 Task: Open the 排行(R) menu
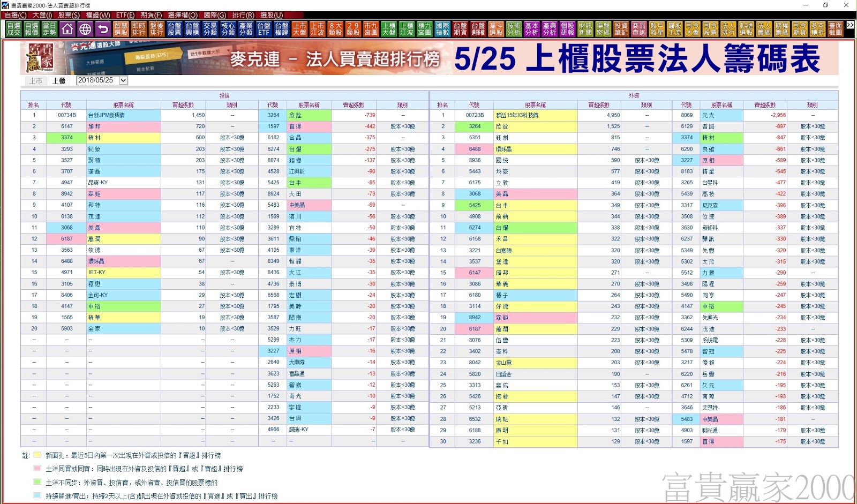click(x=243, y=15)
